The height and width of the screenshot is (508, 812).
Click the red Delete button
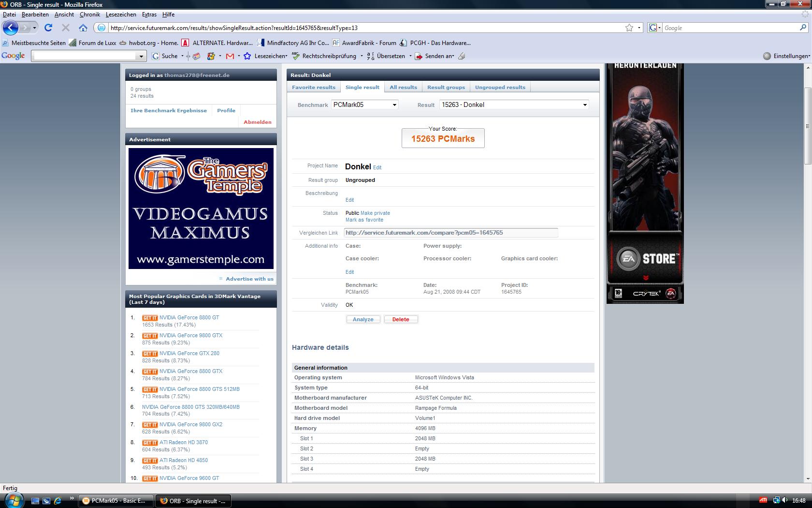click(x=401, y=319)
